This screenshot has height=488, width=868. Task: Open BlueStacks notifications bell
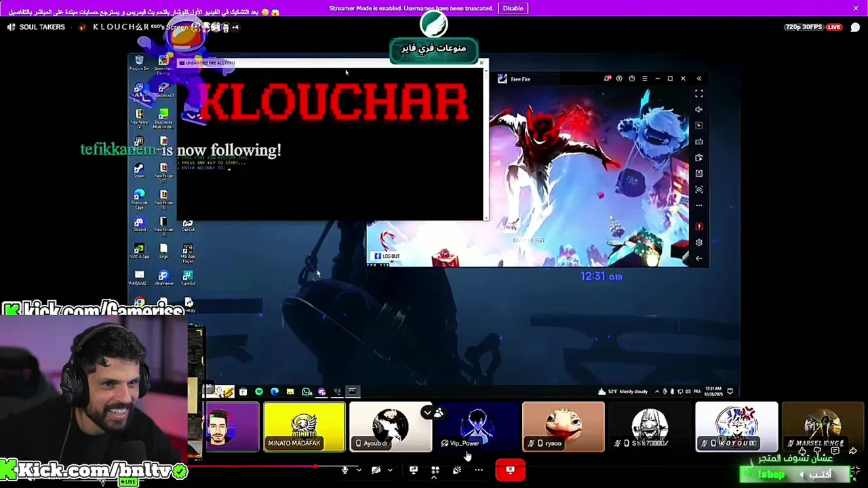click(607, 79)
